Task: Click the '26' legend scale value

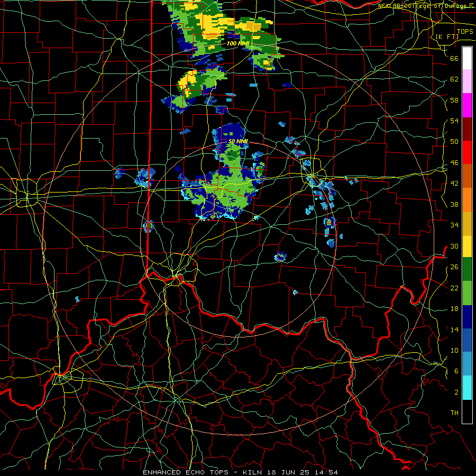Action: pyautogui.click(x=454, y=267)
